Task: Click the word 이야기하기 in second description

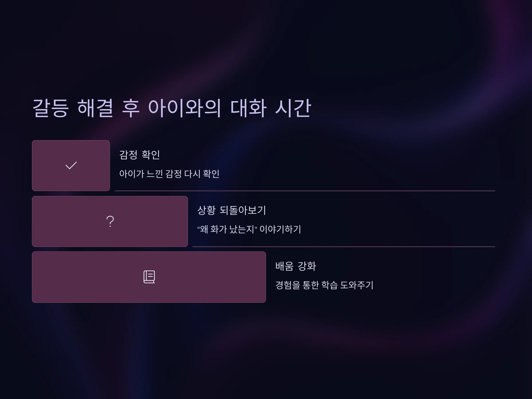Action: (x=280, y=229)
